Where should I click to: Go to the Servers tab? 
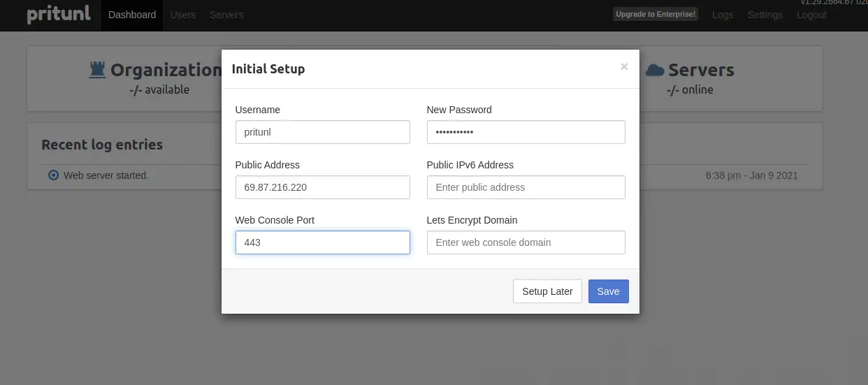point(226,15)
